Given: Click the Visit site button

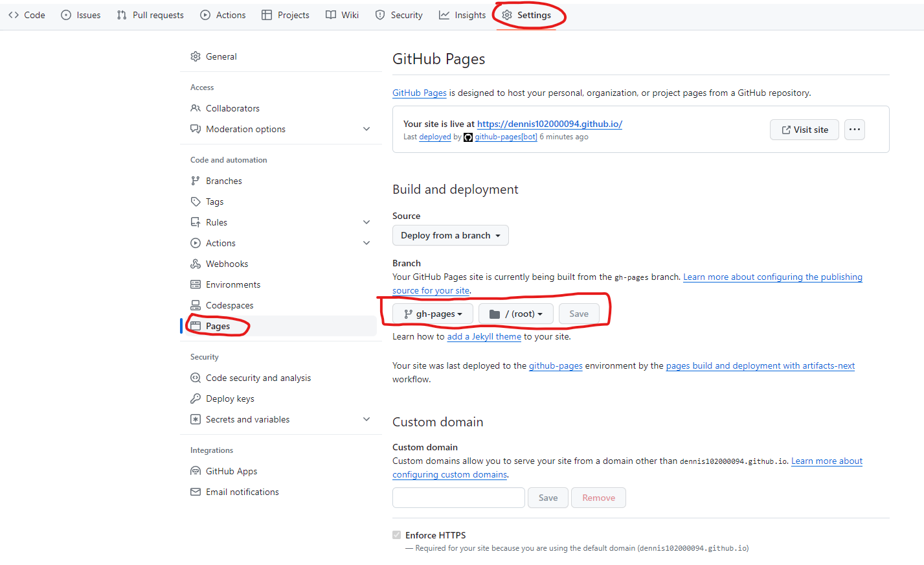Looking at the screenshot, I should point(805,130).
